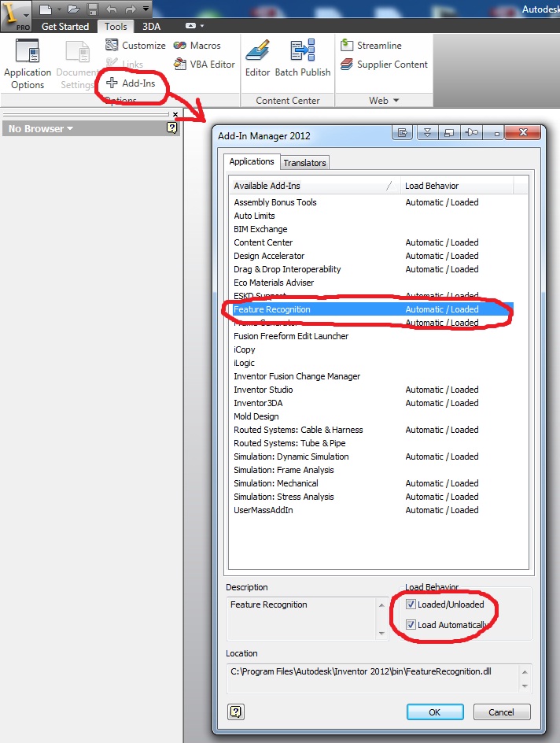Sort by Available Add-Ins column header
This screenshot has height=743, width=560.
click(x=315, y=186)
